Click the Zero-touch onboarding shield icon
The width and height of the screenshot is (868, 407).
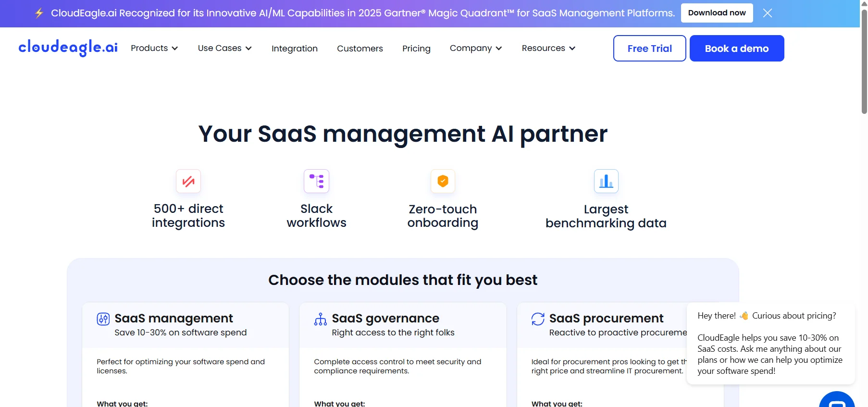[443, 181]
